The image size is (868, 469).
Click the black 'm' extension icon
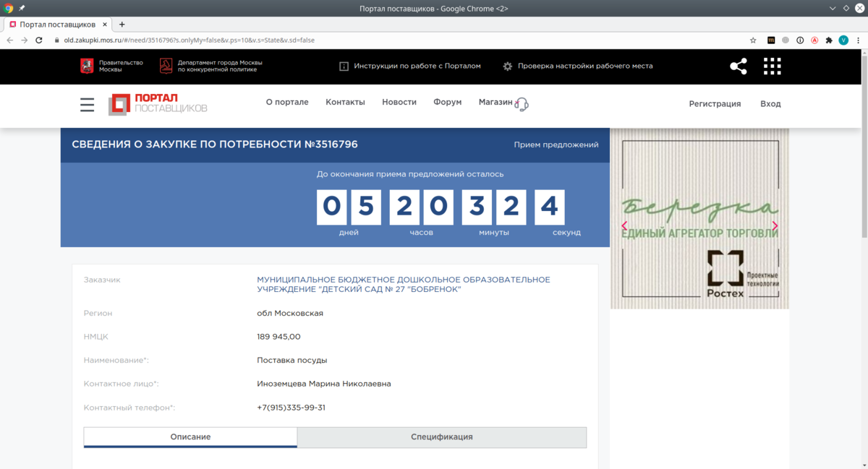(771, 40)
